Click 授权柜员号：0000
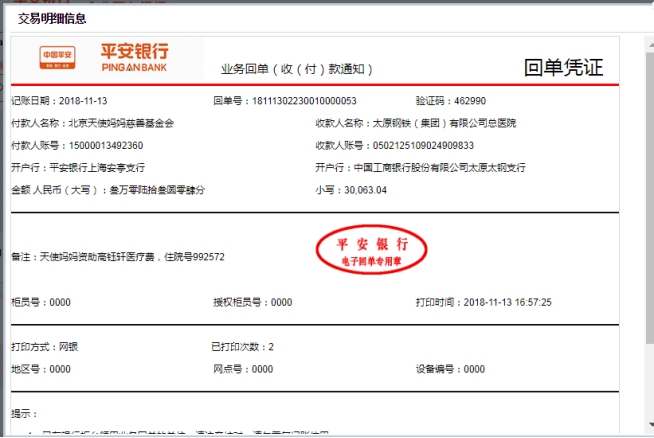 coord(253,302)
